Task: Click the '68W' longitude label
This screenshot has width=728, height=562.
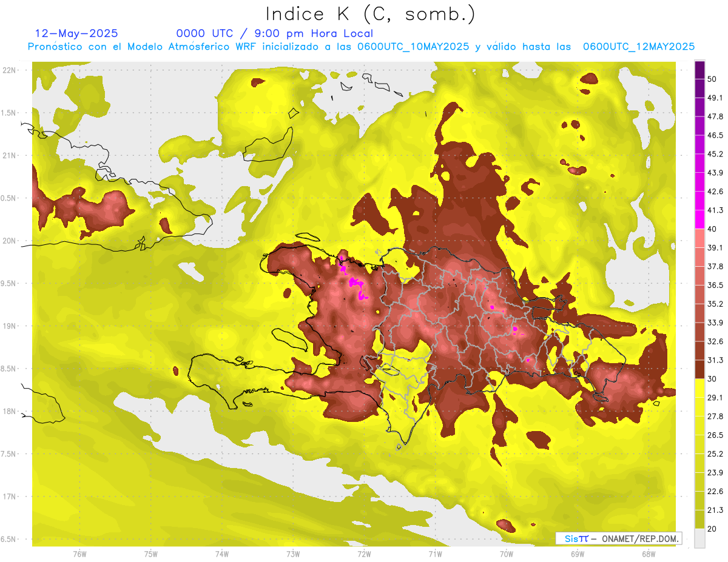Action: pos(649,554)
